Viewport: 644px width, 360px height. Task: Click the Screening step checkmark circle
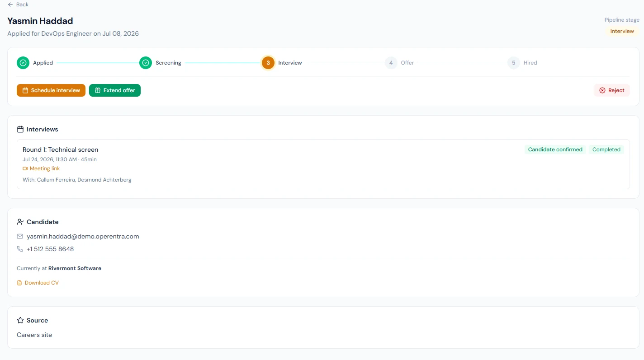tap(146, 63)
